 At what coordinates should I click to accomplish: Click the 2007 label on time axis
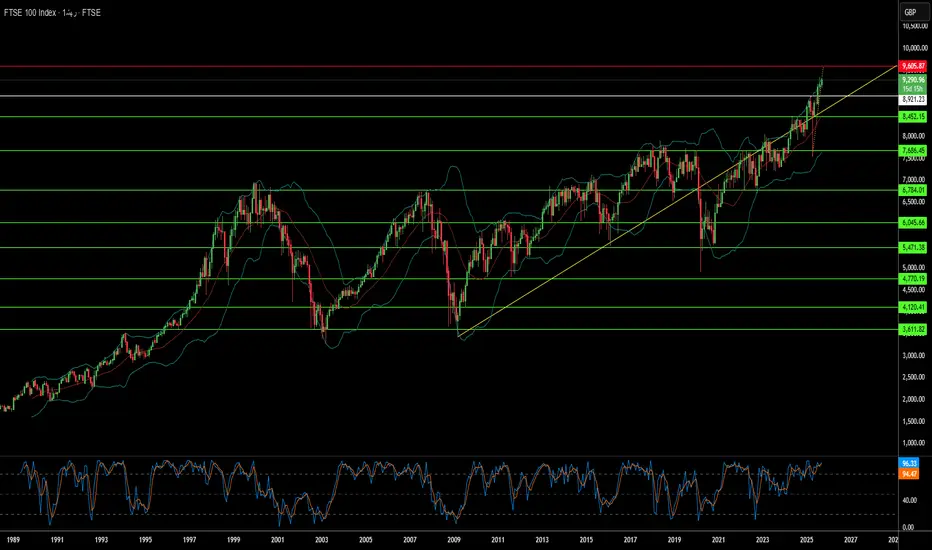(410, 540)
